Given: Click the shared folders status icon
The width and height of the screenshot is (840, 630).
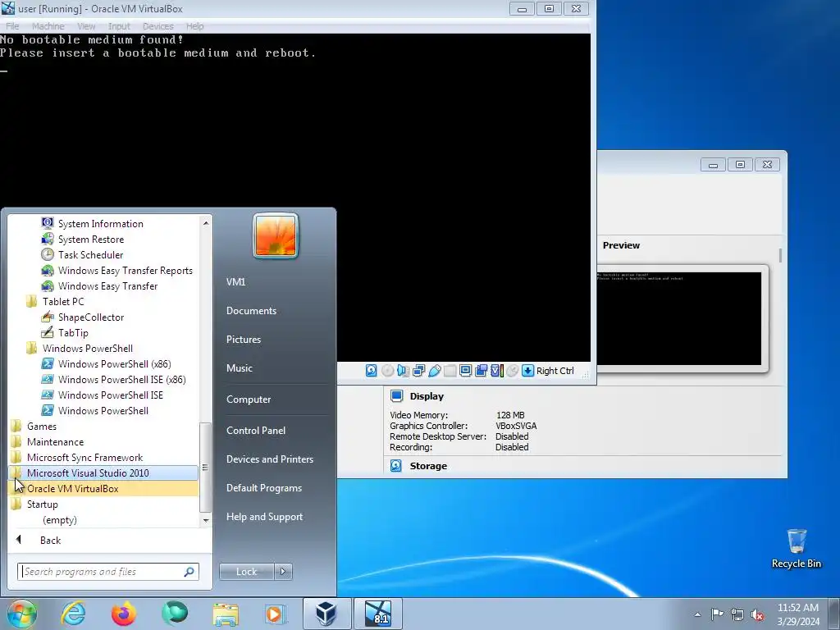Looking at the screenshot, I should click(x=450, y=371).
